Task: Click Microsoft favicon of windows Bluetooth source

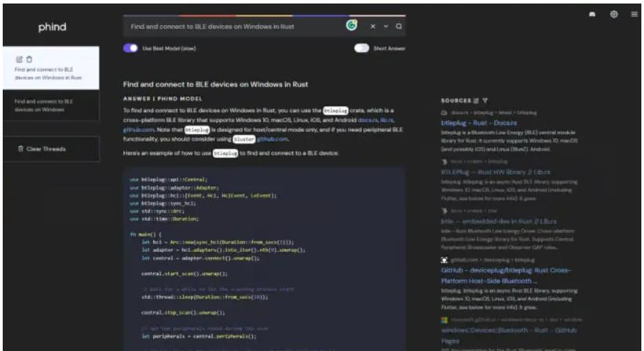Action: [x=444, y=320]
